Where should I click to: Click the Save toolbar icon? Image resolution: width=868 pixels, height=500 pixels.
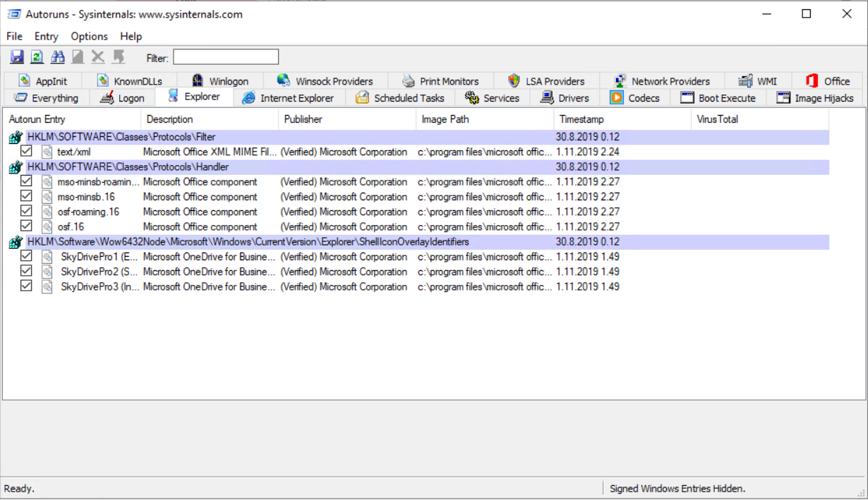point(17,57)
